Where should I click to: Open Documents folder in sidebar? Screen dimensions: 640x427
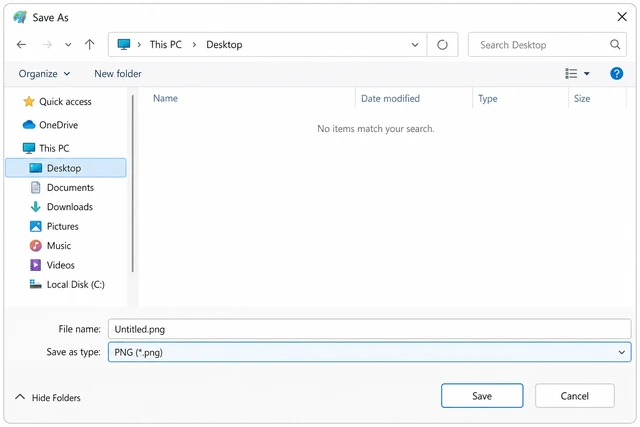coord(62,187)
